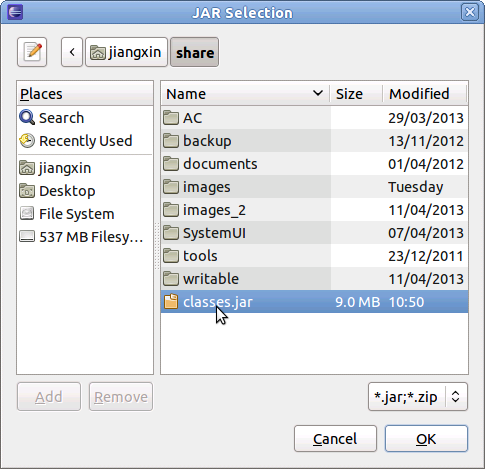Toggle the share path button
The image size is (485, 469).
coord(195,52)
